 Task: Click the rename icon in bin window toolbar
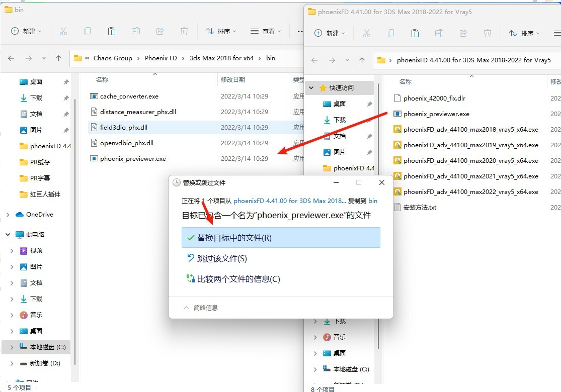[x=136, y=32]
